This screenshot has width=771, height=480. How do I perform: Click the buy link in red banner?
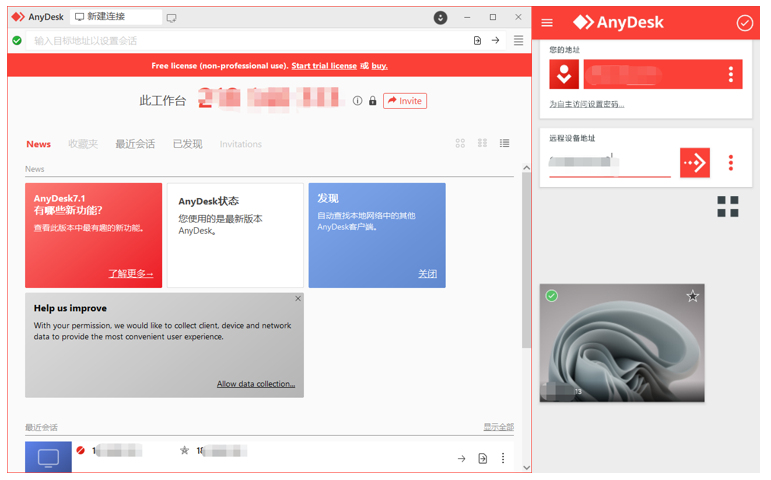[379, 66]
